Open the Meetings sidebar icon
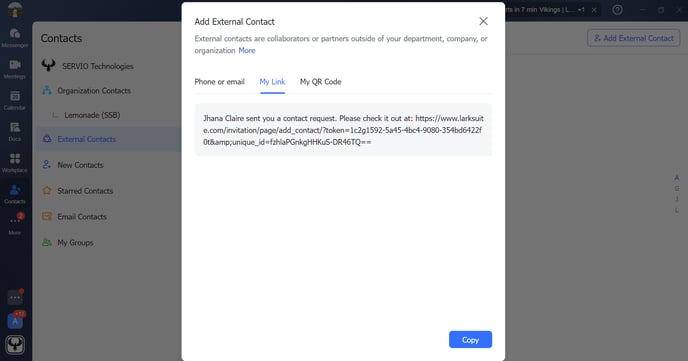Viewport: 688px width, 361px height. (x=14, y=69)
